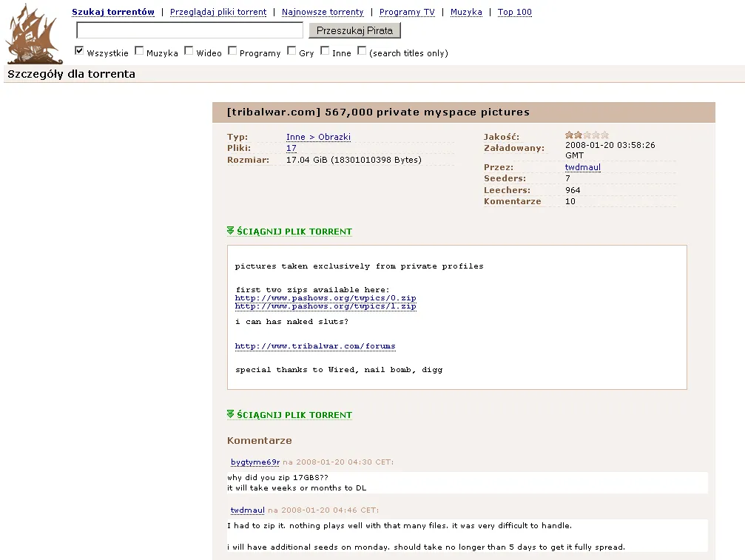Viewport: 745px width, 560px height.
Task: Open the tribalwar.com forums link
Action: pos(315,346)
